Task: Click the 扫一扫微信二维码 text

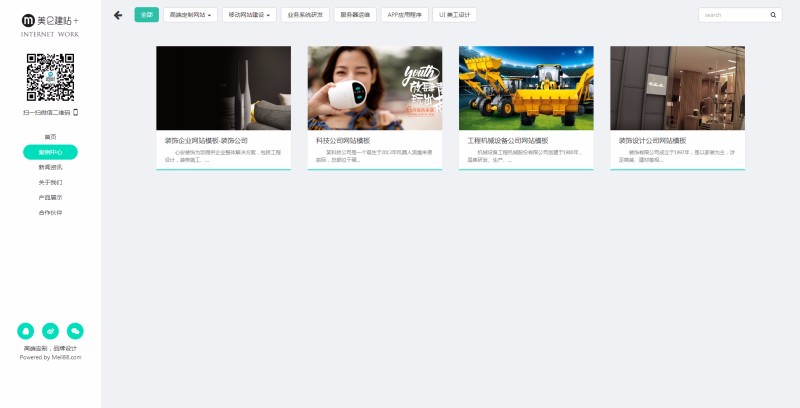Action: (x=46, y=112)
